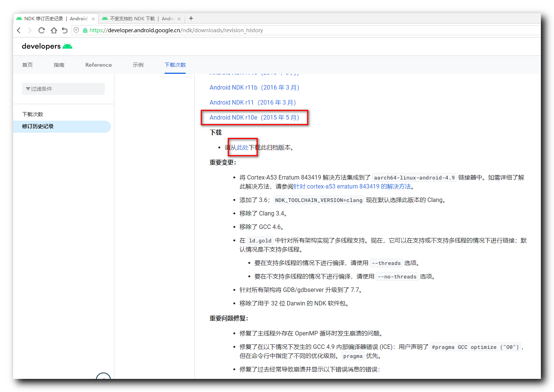Open Android NDK r11b (2016 年 3 月) link
554x392 pixels.
[254, 87]
